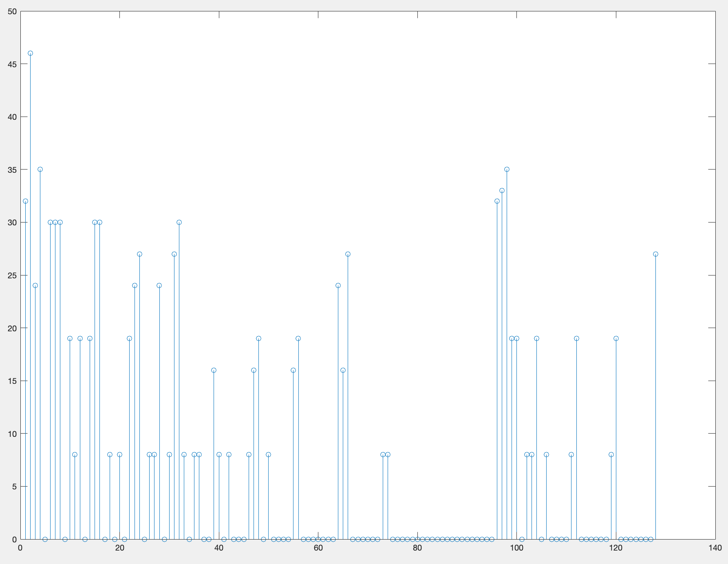
Task: Select the value-16 marker at x=39
Action: (x=214, y=370)
